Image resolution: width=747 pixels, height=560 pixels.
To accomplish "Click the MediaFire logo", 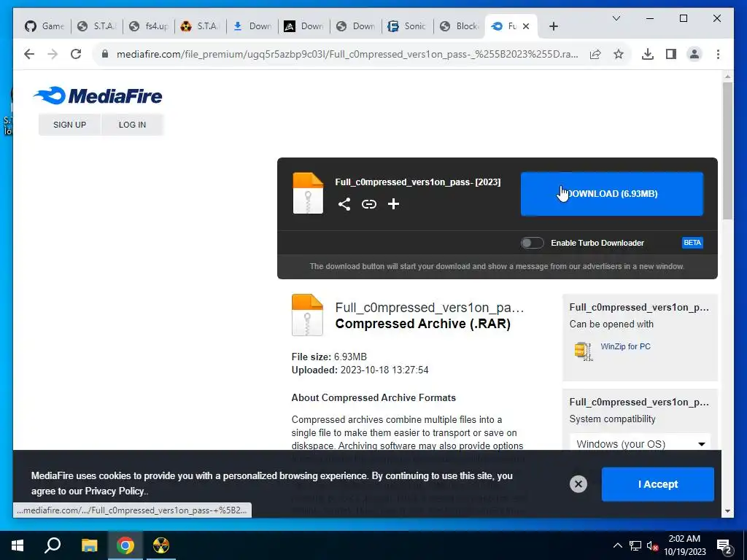I will click(98, 96).
